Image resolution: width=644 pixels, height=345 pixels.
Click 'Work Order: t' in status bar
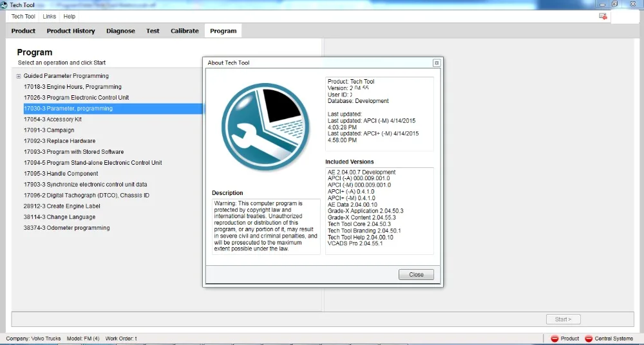[x=121, y=339]
